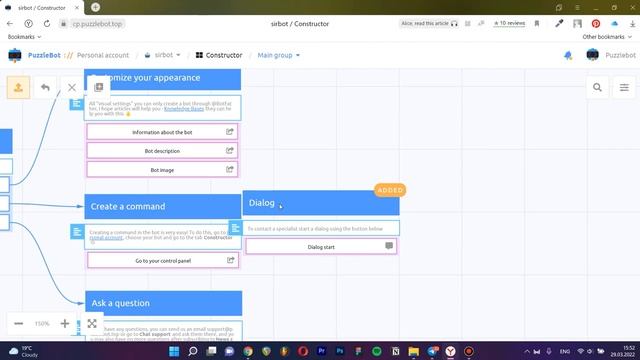The width and height of the screenshot is (640, 360).
Task: Click the 150% zoom level text
Action: 42,324
